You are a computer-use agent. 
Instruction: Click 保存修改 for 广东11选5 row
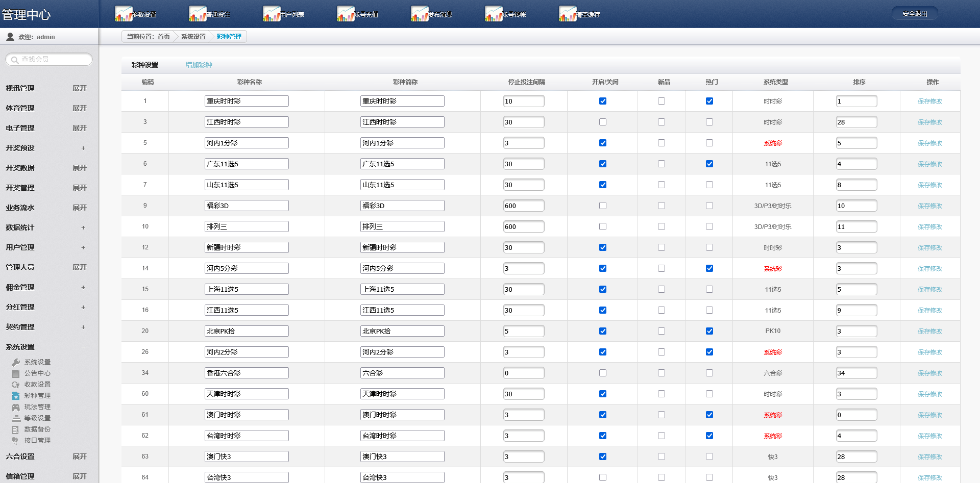tap(929, 164)
